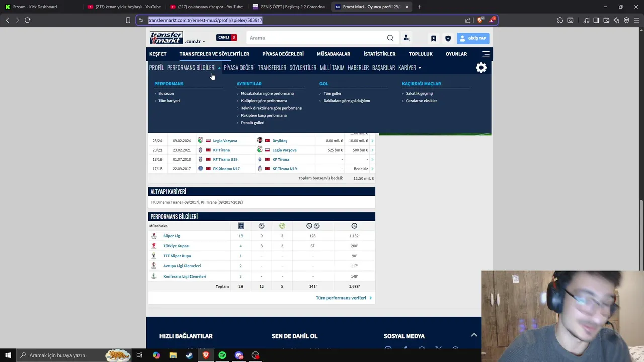Click the bookmark watchlist icon in site header

click(434, 38)
